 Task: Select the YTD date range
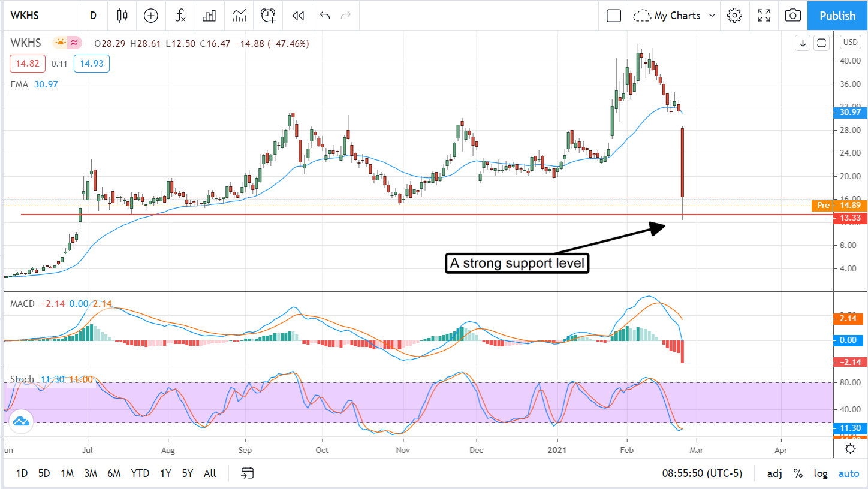tap(140, 473)
